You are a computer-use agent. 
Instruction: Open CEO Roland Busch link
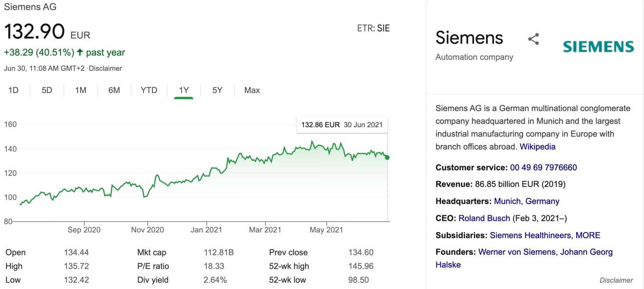[484, 218]
